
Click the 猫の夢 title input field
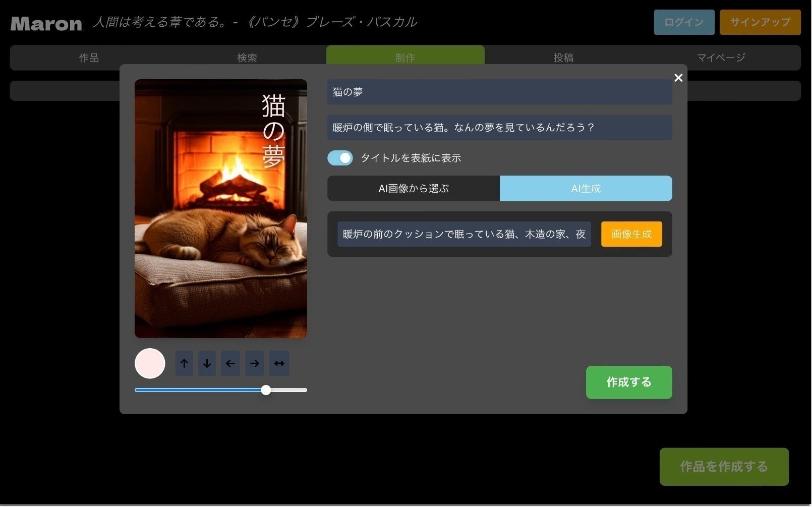pos(499,92)
